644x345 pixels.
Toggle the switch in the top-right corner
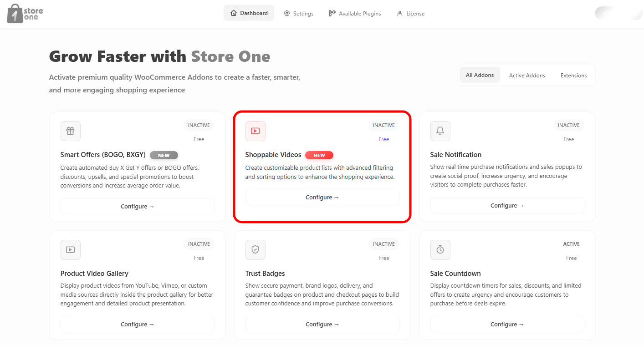point(618,13)
